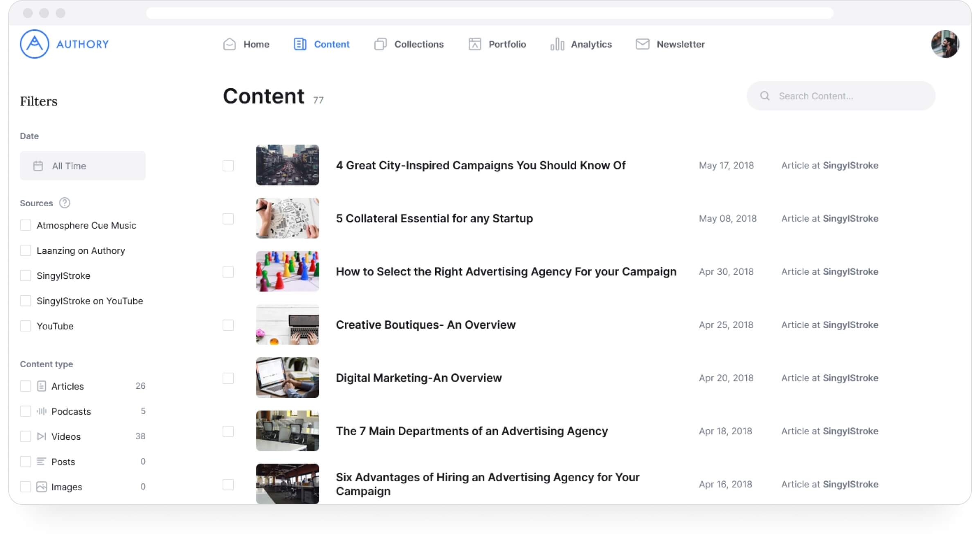The image size is (980, 546).
Task: Enable the SingylStroke on YouTube filter
Action: pyautogui.click(x=25, y=301)
